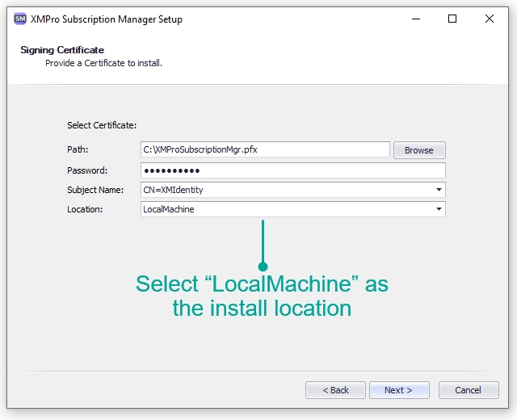Go to previous step with Back button
The height and width of the screenshot is (420, 517).
(x=335, y=390)
